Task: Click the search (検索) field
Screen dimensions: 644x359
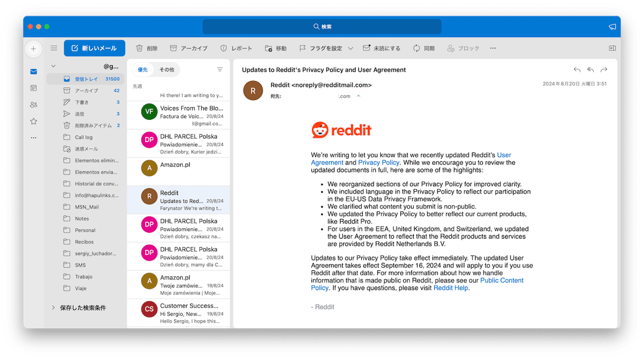Action: pyautogui.click(x=322, y=27)
